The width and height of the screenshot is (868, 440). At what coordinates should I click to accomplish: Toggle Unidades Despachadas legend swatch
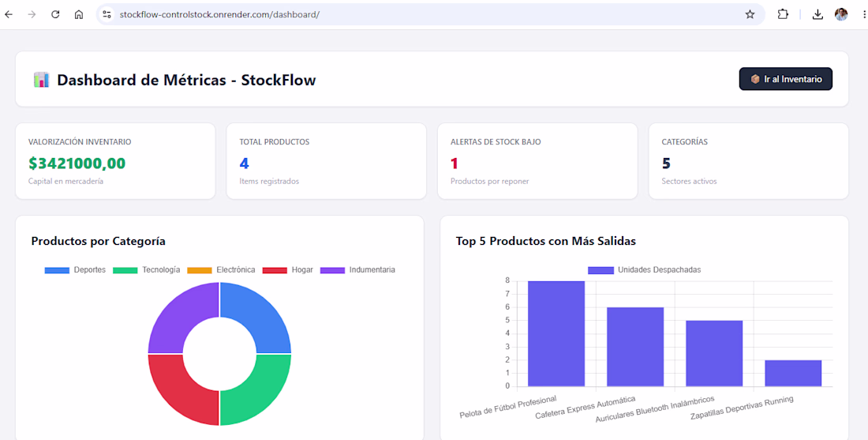point(600,270)
